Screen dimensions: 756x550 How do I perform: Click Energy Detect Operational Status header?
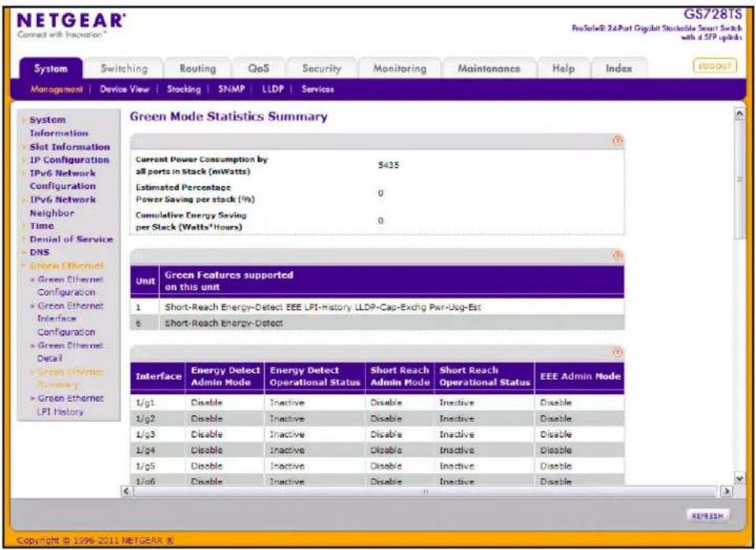coord(315,377)
